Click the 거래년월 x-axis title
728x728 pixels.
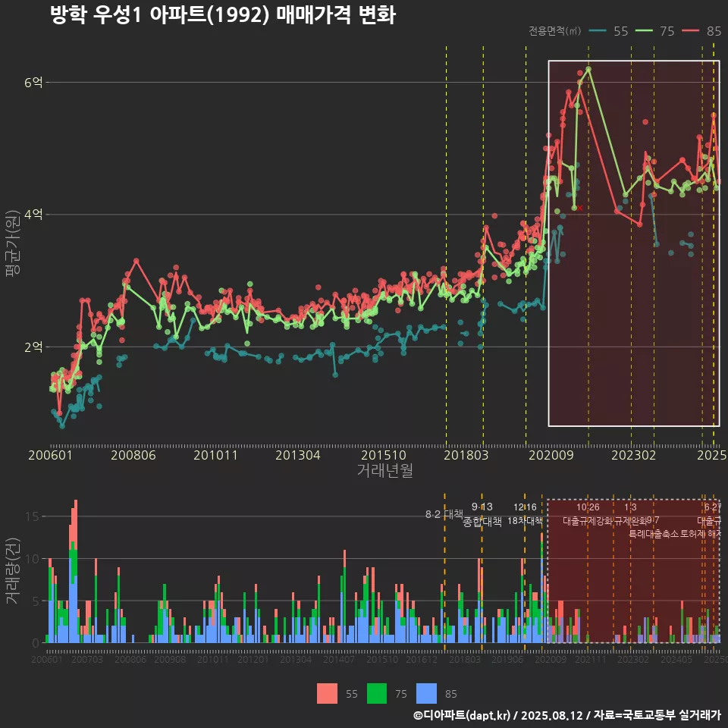click(385, 470)
